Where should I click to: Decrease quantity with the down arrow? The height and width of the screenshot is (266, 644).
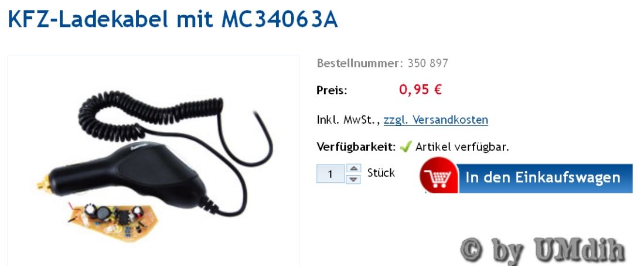click(x=353, y=179)
